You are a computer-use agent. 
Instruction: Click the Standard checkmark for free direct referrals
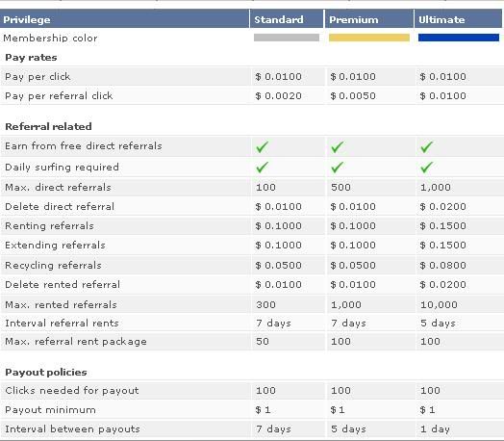262,147
